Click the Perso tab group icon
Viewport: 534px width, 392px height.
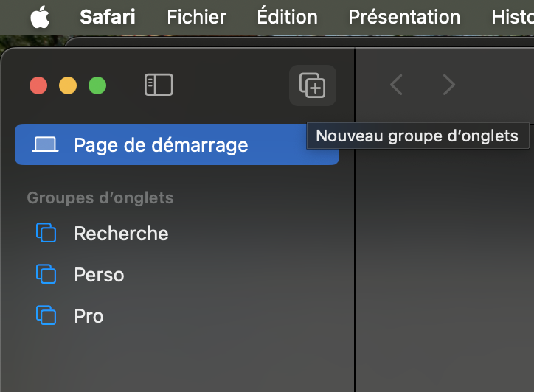tap(46, 274)
